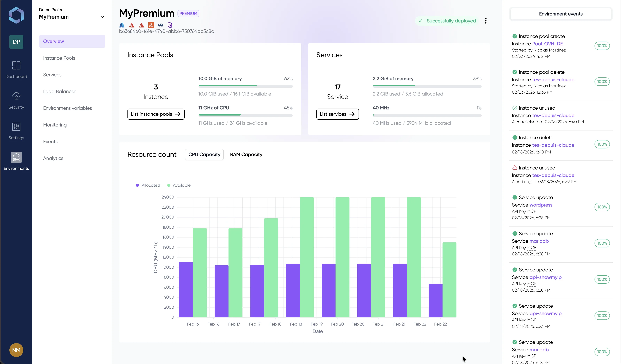Click the Instance Pools memory usage bar

pyautogui.click(x=245, y=86)
